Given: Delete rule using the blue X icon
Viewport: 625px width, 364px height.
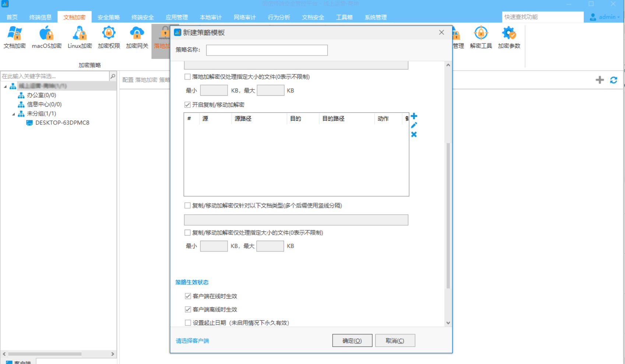Looking at the screenshot, I should 414,134.
